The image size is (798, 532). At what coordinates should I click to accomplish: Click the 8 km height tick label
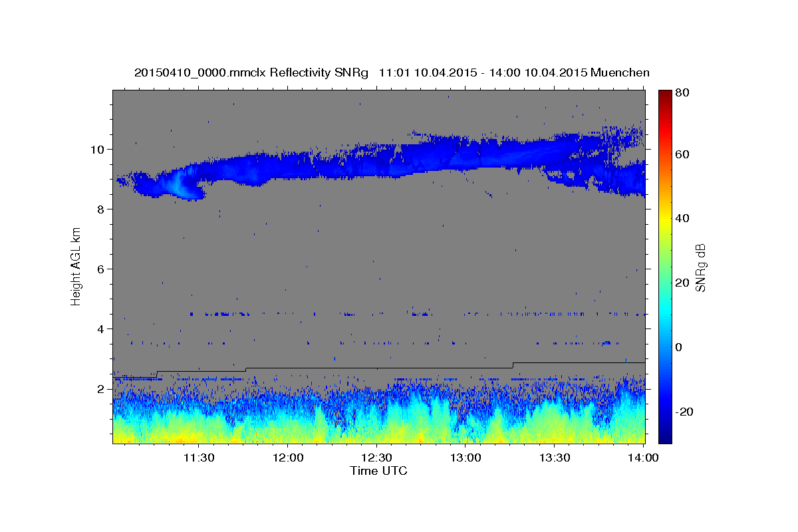(101, 209)
